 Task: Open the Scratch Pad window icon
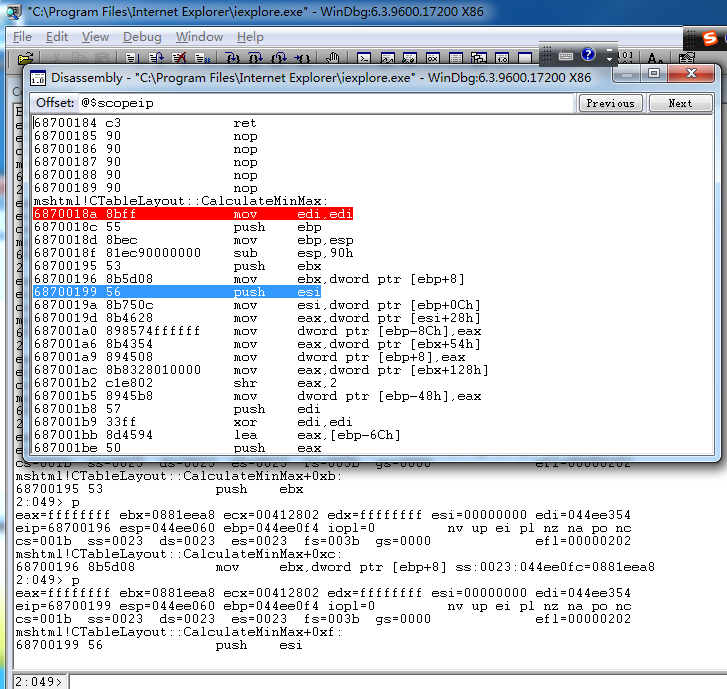coord(525,59)
